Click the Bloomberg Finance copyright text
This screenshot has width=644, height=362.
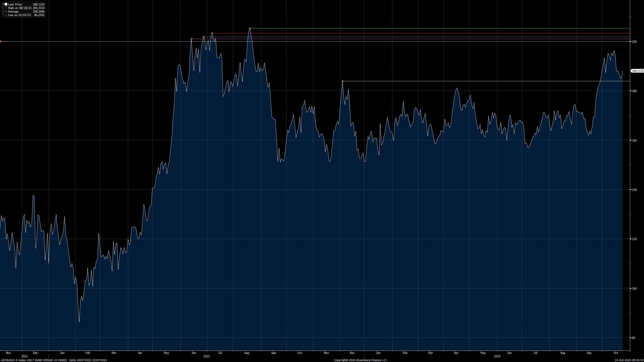(361, 360)
